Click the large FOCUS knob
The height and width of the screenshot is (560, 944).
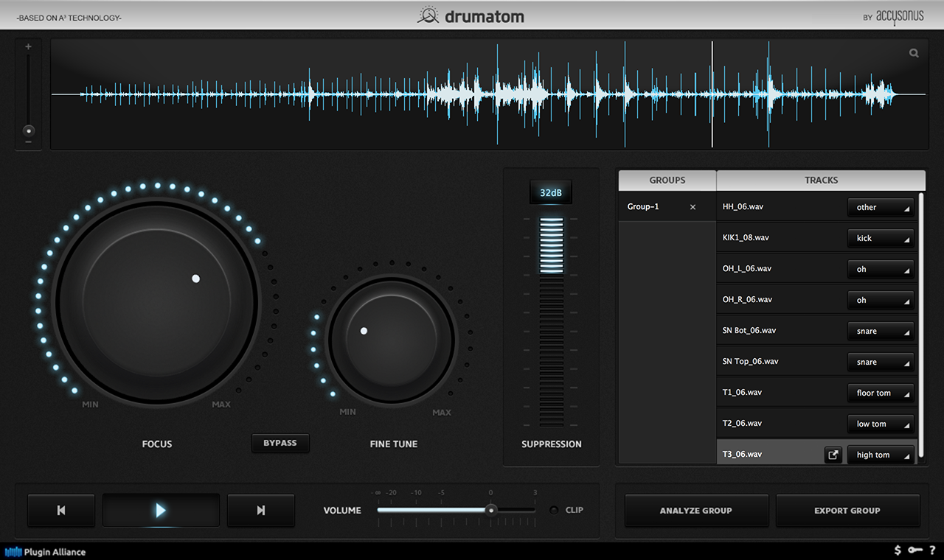point(156,302)
